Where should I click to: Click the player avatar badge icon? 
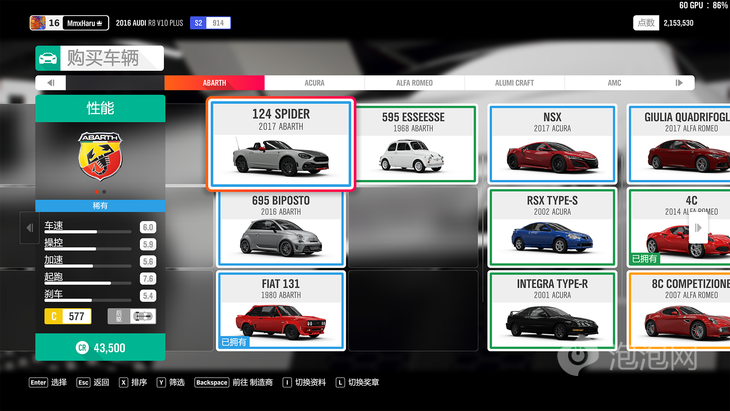tap(38, 23)
